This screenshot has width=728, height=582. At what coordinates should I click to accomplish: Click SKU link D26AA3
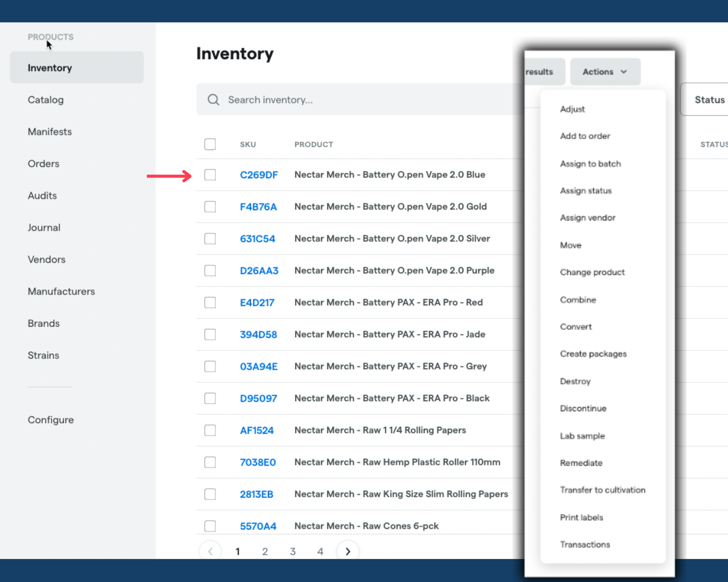click(258, 270)
